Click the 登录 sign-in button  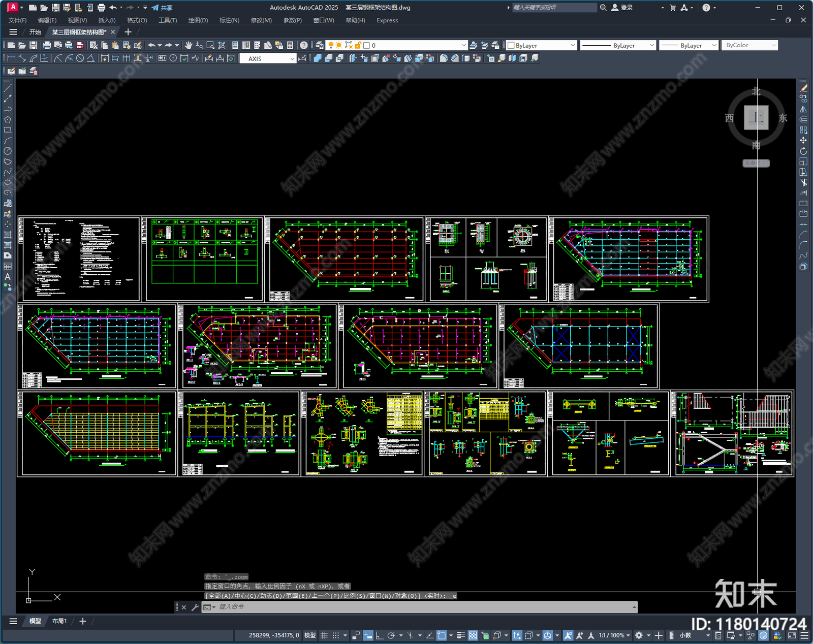pos(622,8)
